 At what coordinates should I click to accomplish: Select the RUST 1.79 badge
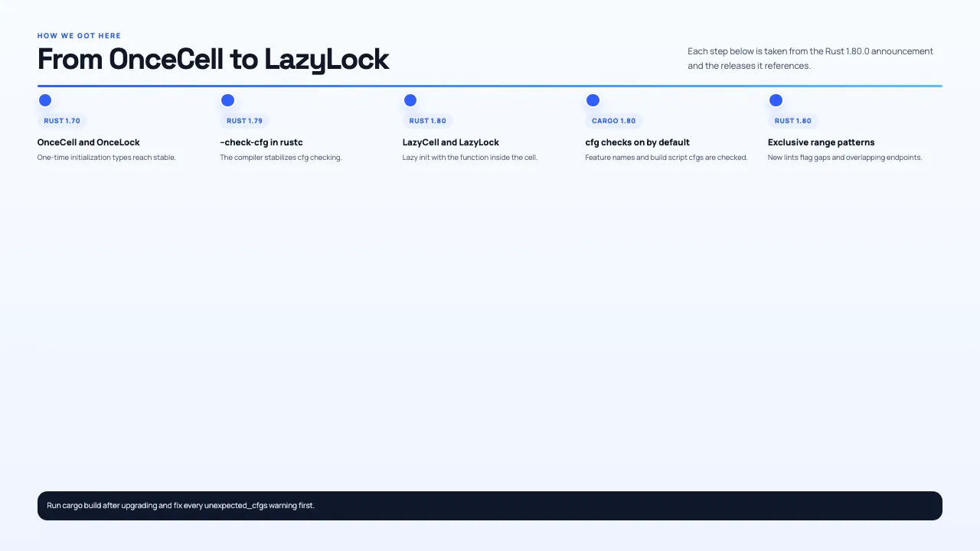[x=245, y=121]
